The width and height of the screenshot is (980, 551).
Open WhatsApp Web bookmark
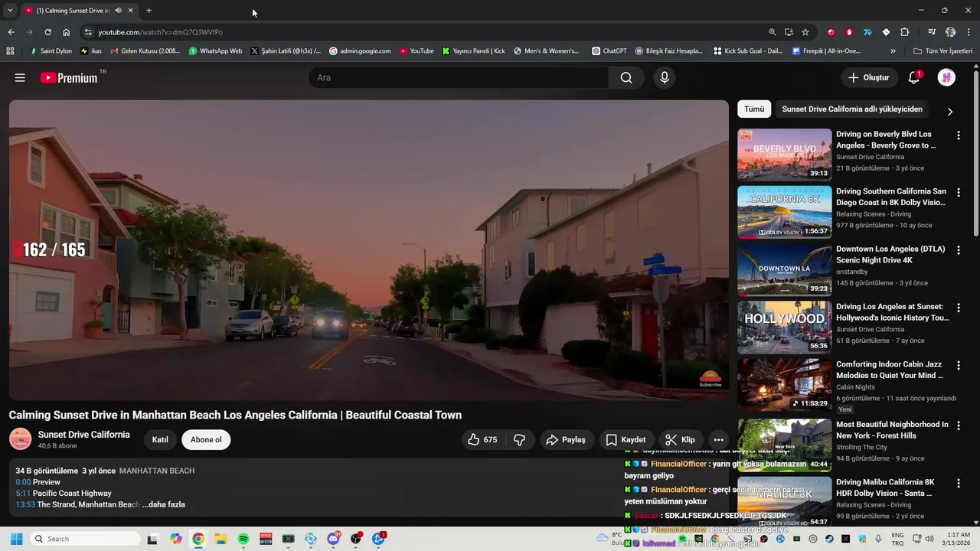pos(215,51)
